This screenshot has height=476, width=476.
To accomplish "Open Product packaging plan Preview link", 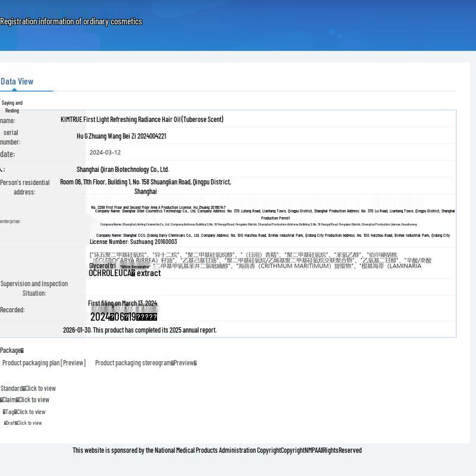I will click(44, 363).
